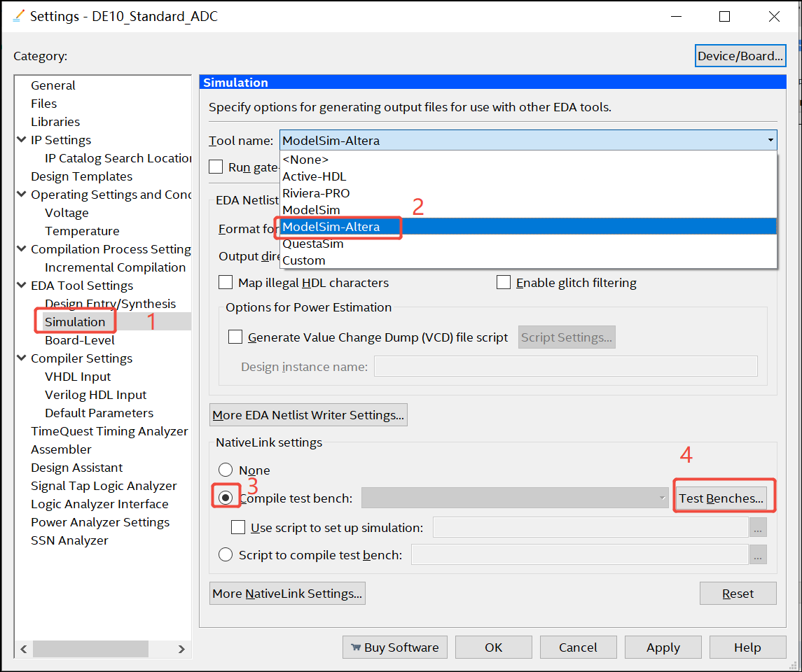The image size is (802, 672).
Task: Enable glitch filtering checkbox
Action: (504, 283)
